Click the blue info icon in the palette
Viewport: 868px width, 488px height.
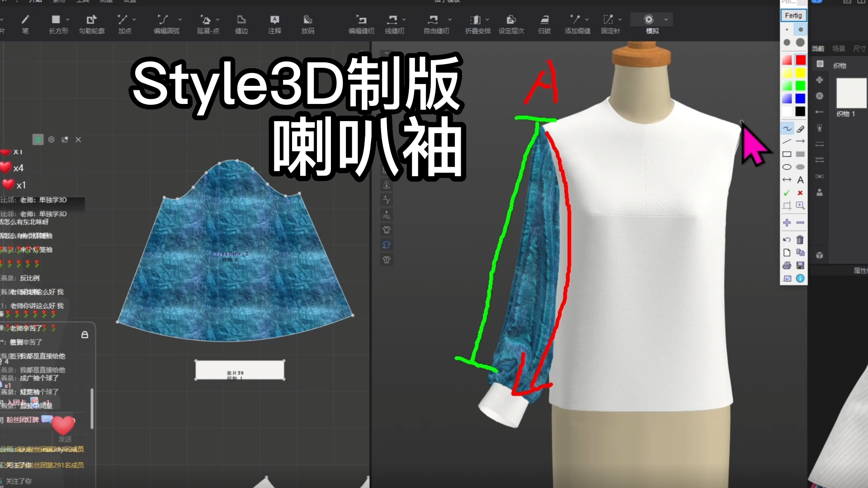point(800,278)
